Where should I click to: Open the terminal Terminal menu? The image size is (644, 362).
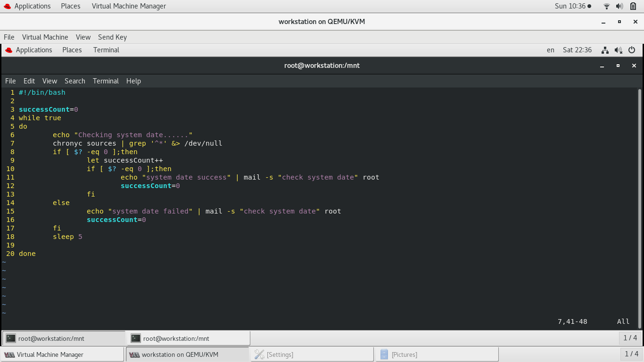tap(106, 81)
